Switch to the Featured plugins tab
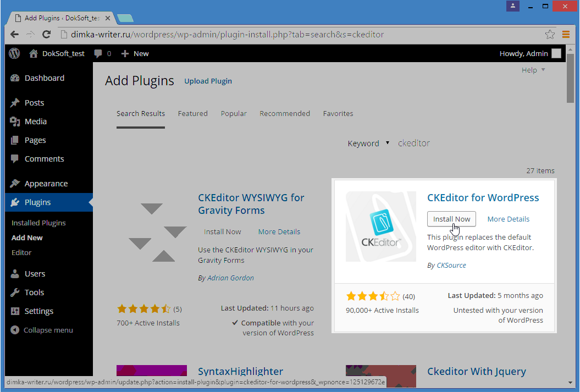This screenshot has width=580, height=392. coord(193,114)
